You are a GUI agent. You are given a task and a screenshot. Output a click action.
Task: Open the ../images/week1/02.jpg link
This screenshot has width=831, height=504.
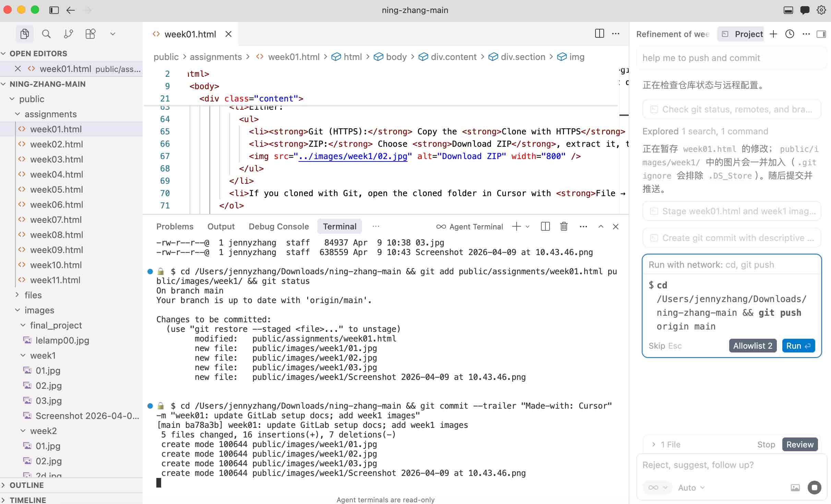tap(352, 156)
